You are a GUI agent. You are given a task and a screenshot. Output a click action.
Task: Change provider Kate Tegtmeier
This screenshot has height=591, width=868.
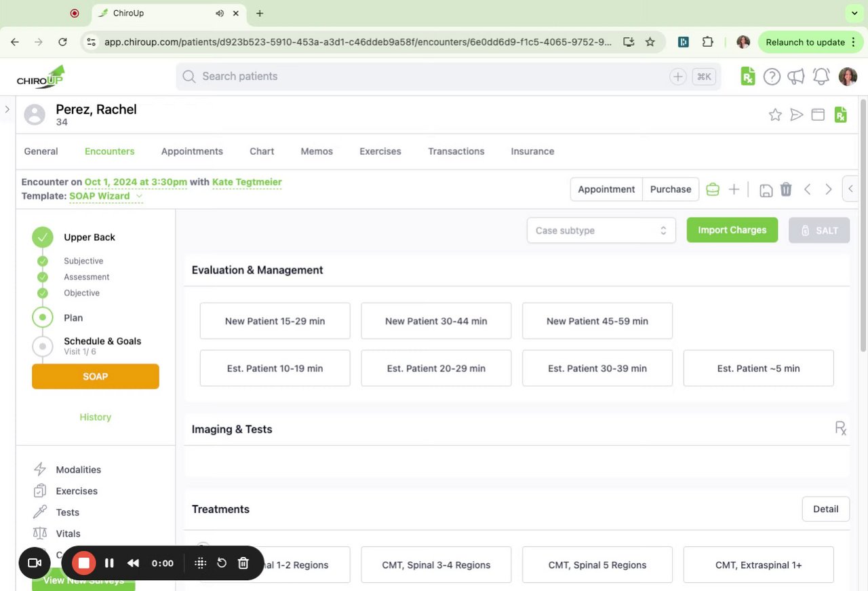[x=247, y=182]
